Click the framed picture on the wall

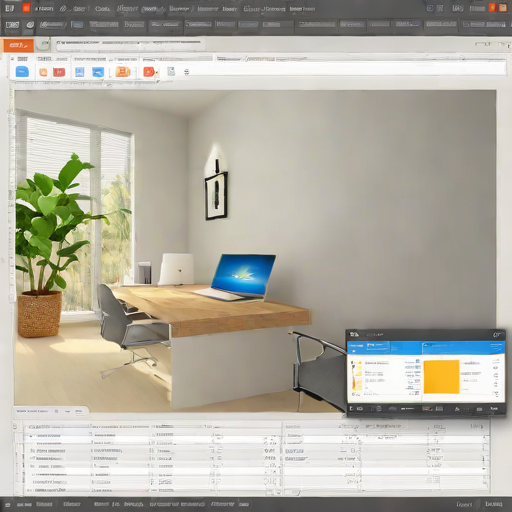(216, 196)
